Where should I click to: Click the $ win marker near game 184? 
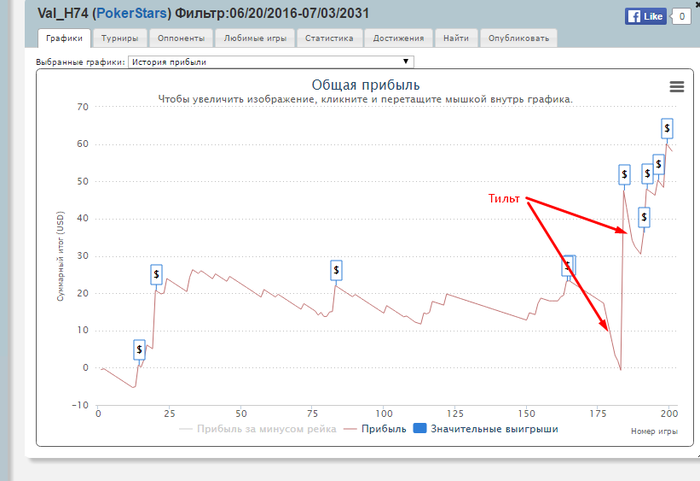click(x=625, y=175)
